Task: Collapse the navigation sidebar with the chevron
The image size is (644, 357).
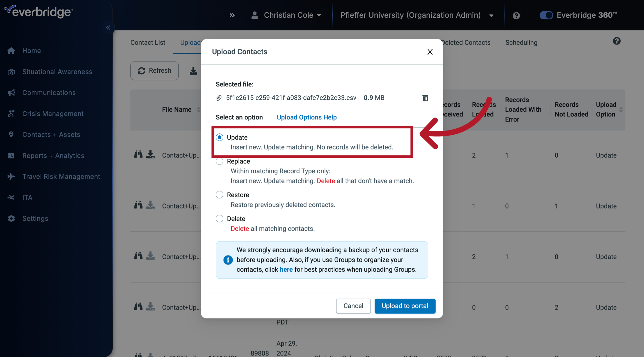Action: click(108, 27)
